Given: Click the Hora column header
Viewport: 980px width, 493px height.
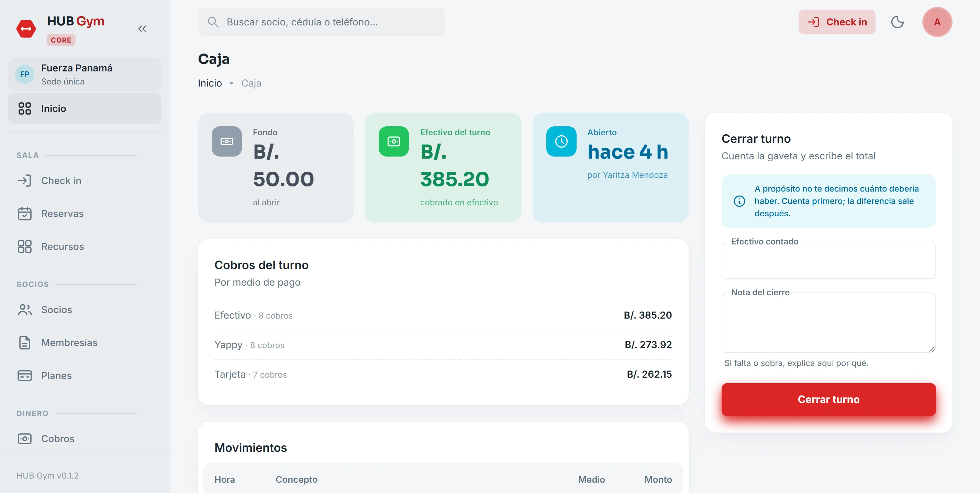Looking at the screenshot, I should [x=224, y=480].
